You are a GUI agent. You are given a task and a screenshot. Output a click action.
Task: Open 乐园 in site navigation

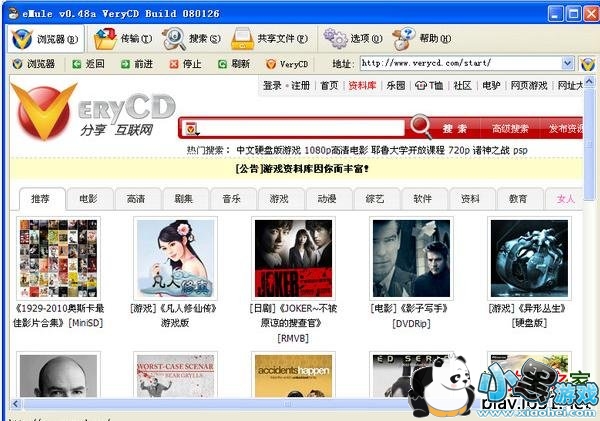396,86
